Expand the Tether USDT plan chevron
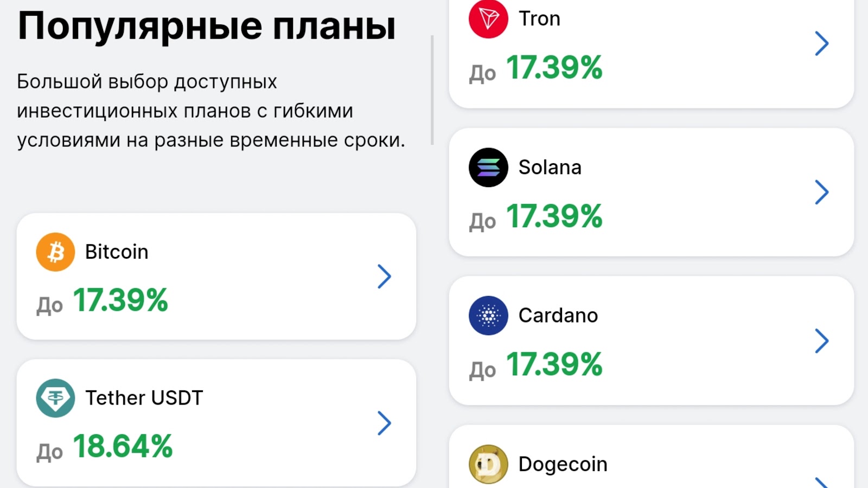Viewport: 868px width, 488px height. [x=384, y=423]
